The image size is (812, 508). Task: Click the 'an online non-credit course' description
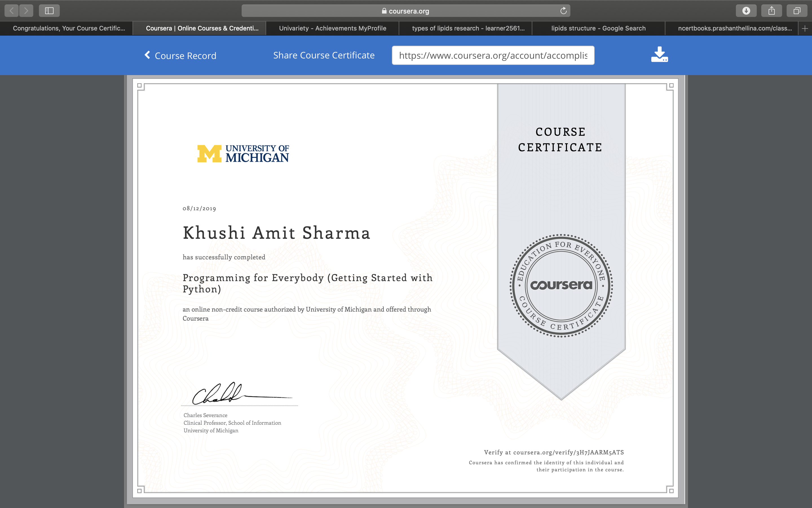point(307,314)
